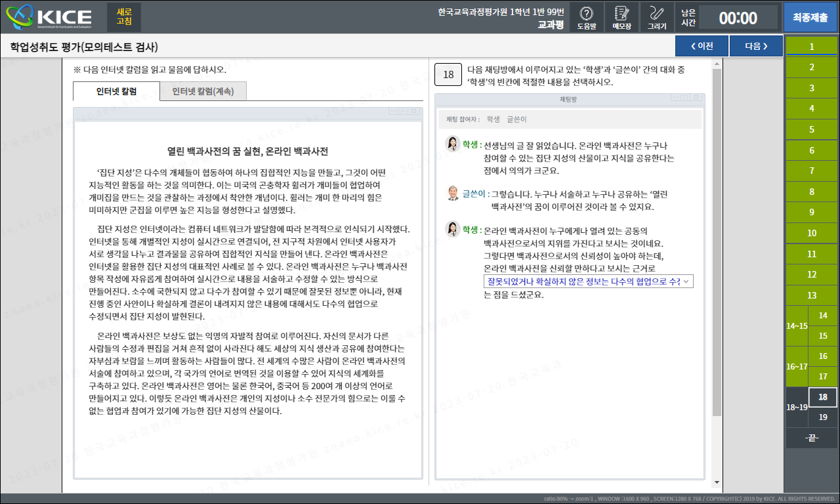Expand the student's answer dropdown
This screenshot has width=840, height=504.
pos(686,281)
